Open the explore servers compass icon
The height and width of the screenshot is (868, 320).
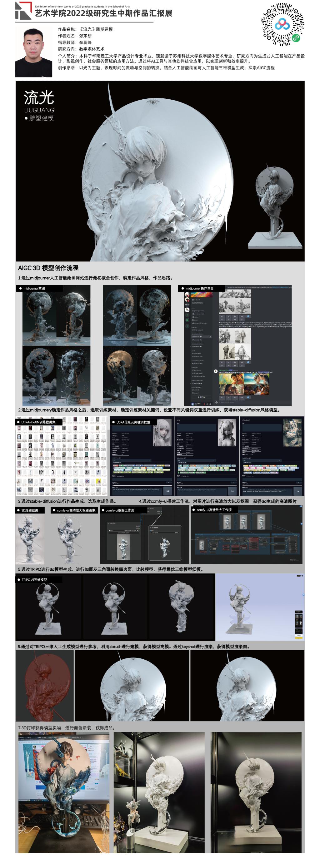click(x=187, y=320)
